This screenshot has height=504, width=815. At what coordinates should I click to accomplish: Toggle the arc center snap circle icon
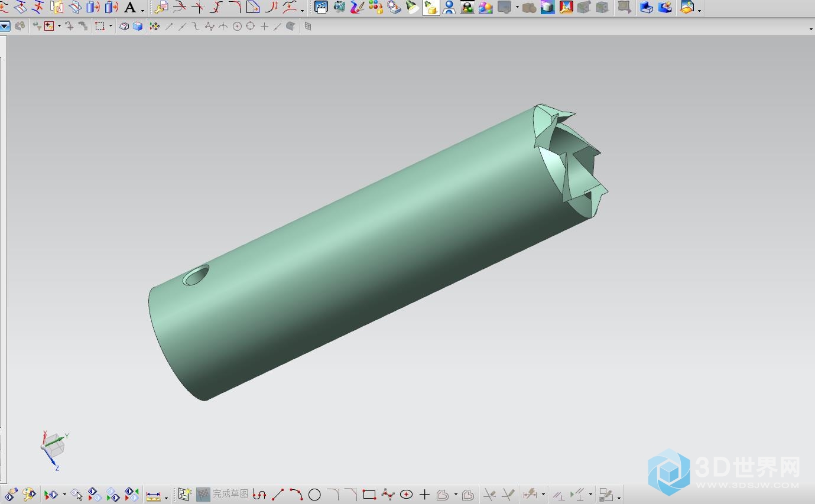[x=237, y=26]
